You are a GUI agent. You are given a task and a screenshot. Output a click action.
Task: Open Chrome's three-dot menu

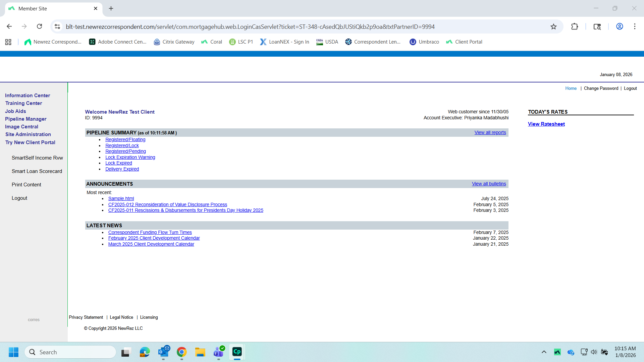(x=635, y=26)
